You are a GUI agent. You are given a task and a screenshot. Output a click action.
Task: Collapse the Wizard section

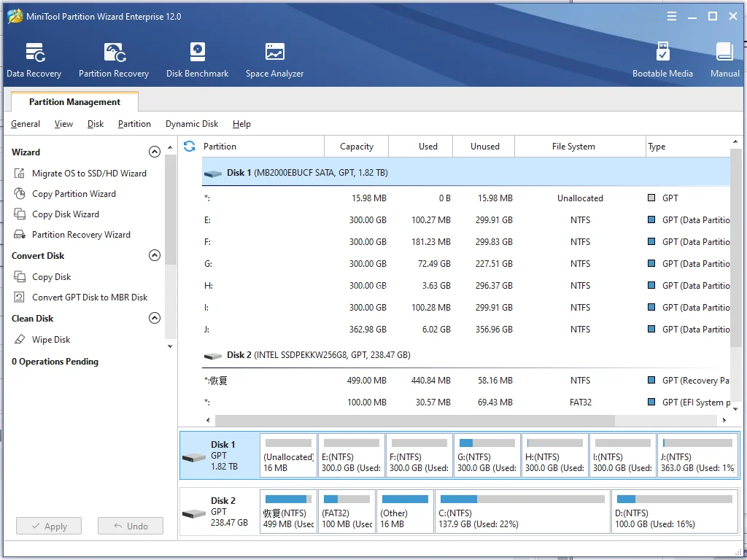154,152
